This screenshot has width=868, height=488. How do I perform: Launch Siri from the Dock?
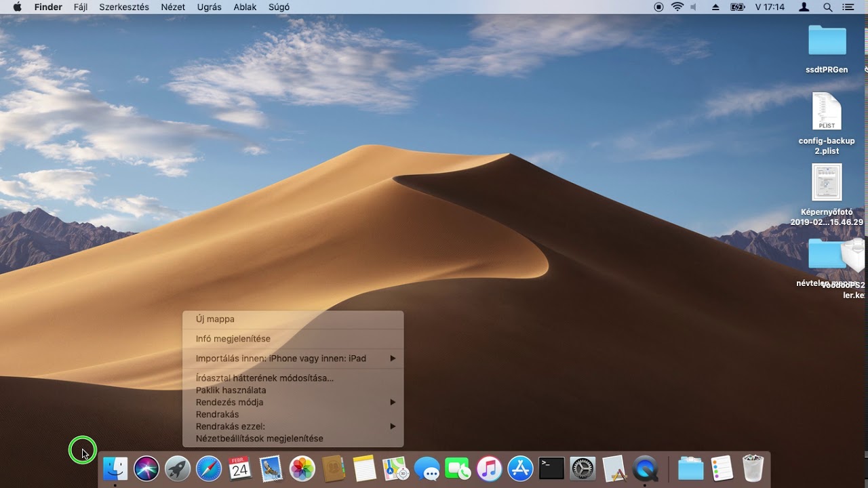146,468
